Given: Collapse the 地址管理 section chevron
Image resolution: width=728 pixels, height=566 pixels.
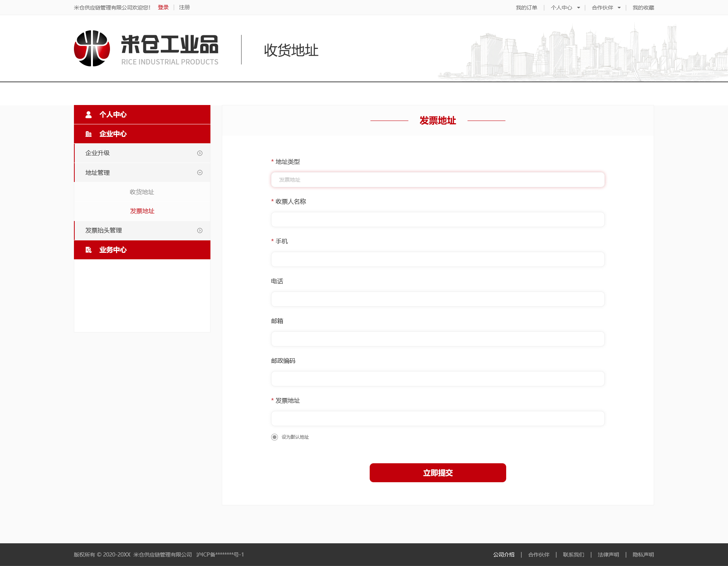Looking at the screenshot, I should click(x=200, y=172).
